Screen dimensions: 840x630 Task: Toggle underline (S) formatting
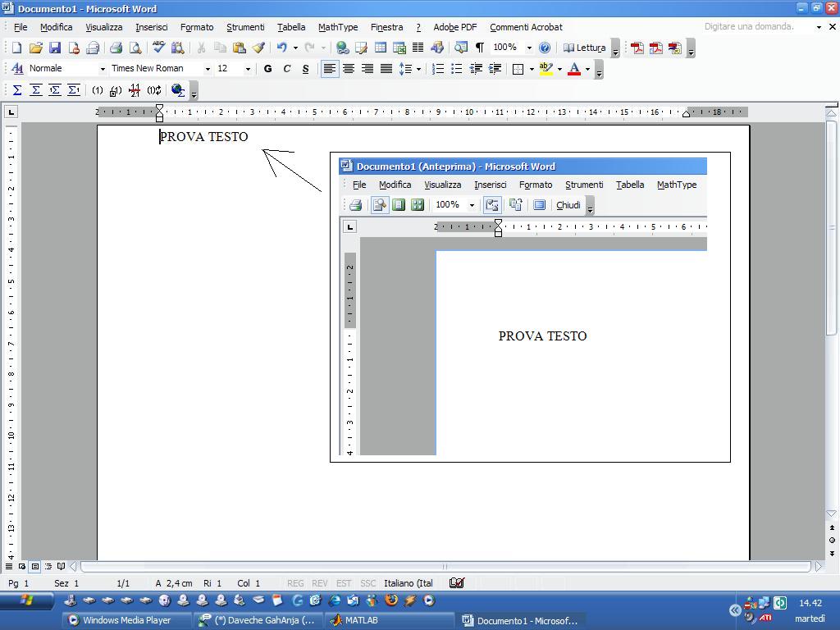(x=305, y=69)
